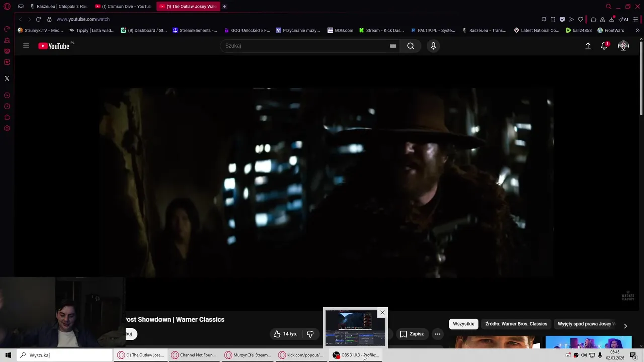Open the Przycinanie muzy... bookmark

(x=298, y=30)
